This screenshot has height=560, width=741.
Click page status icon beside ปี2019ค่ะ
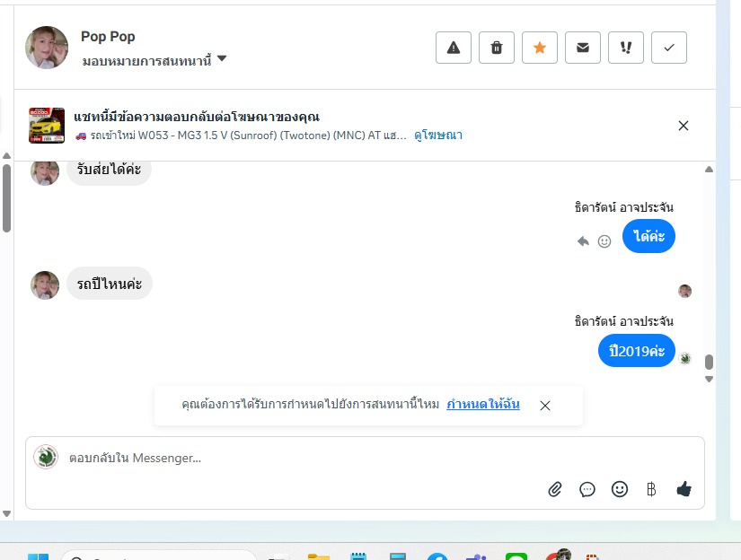click(684, 358)
